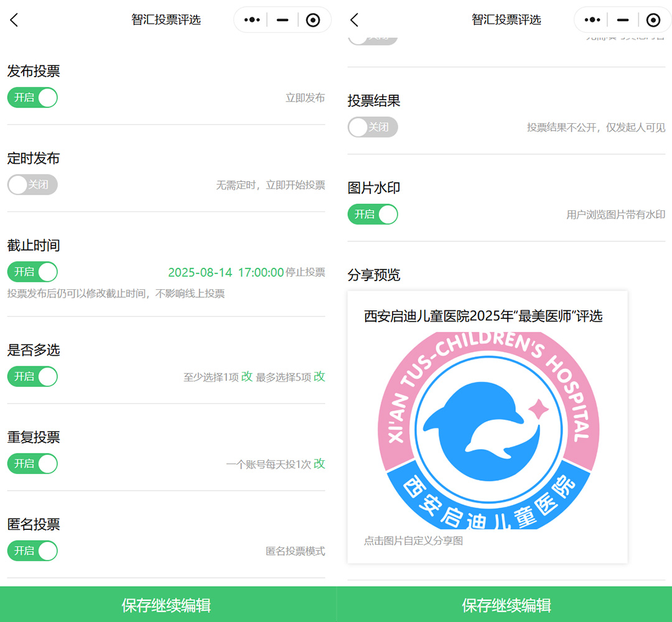Click 智汇投票评选 title in right panel
The width and height of the screenshot is (672, 622).
pyautogui.click(x=506, y=20)
